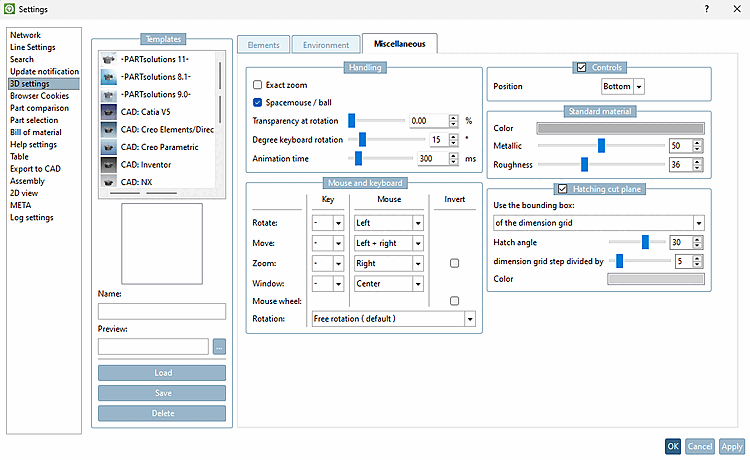The width and height of the screenshot is (750, 460).
Task: Select the PARTsolutions 8.1 template icon
Action: (109, 77)
